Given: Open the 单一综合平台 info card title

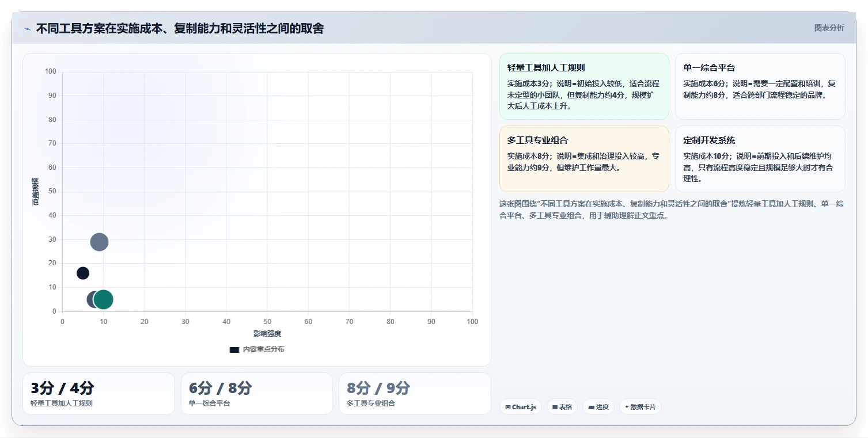Looking at the screenshot, I should pos(709,67).
